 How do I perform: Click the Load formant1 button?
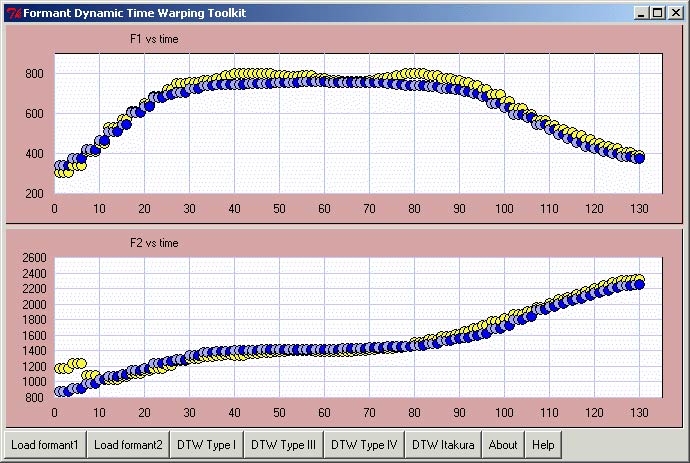pyautogui.click(x=45, y=445)
